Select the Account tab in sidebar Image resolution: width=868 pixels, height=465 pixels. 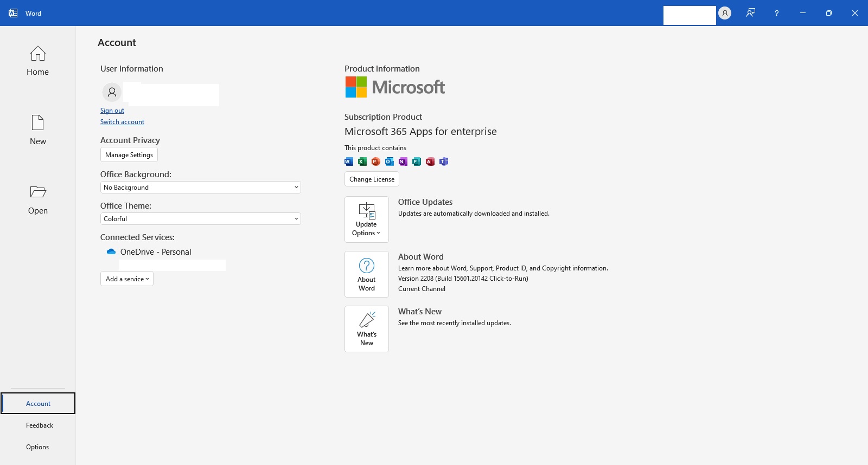pos(38,403)
